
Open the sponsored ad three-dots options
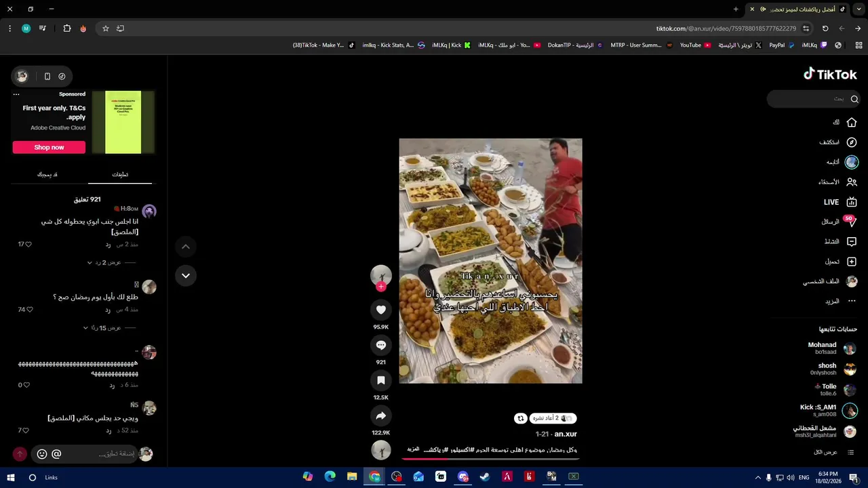click(x=16, y=94)
